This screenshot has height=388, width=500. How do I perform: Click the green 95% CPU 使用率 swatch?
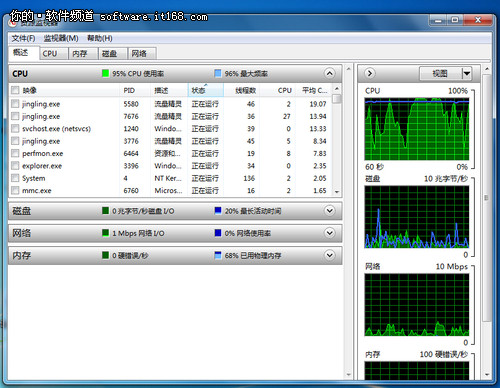click(x=105, y=73)
